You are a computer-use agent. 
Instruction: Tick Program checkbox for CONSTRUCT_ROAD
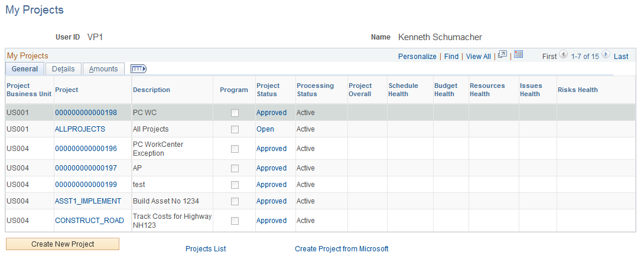coord(235,221)
